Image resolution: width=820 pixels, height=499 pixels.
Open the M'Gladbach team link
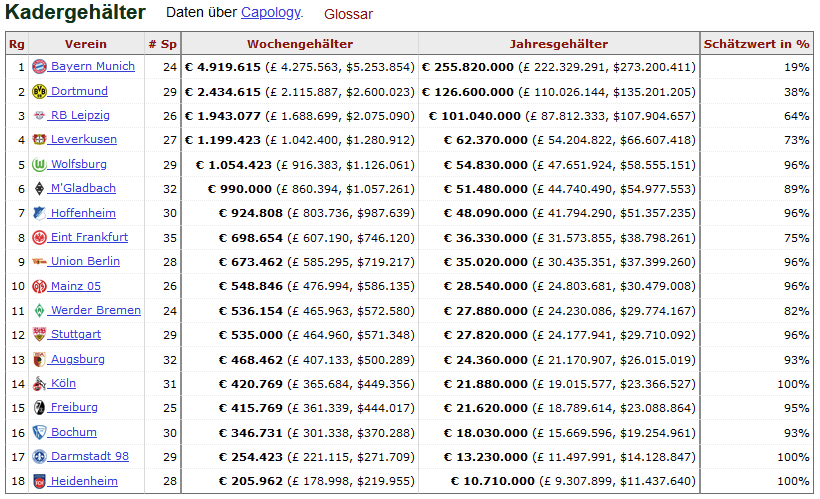(83, 188)
